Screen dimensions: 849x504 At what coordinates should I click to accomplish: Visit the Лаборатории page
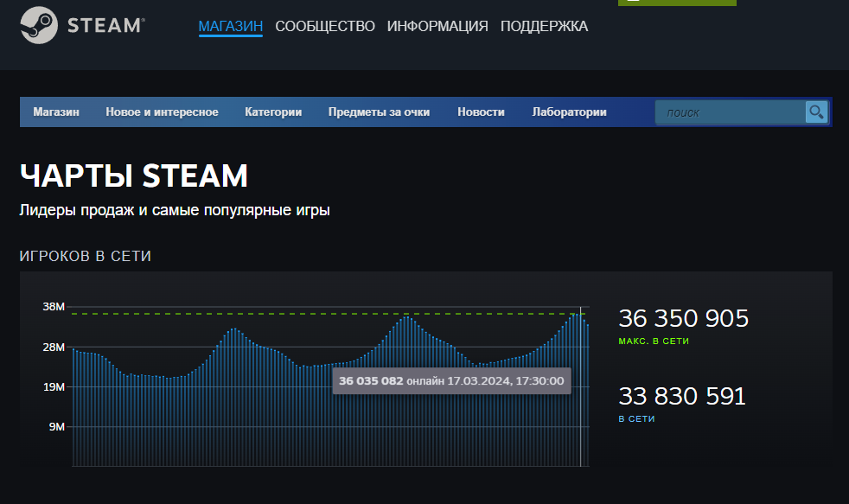coord(569,112)
